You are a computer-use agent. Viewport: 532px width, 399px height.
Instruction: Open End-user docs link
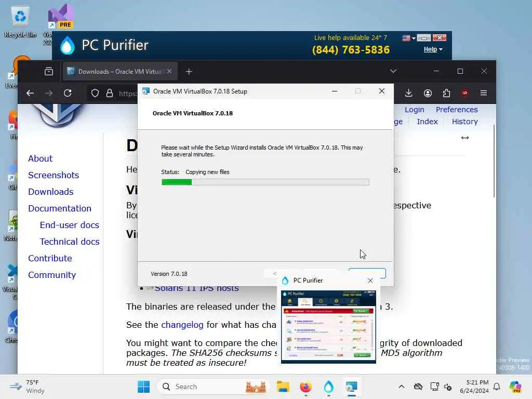[70, 225]
